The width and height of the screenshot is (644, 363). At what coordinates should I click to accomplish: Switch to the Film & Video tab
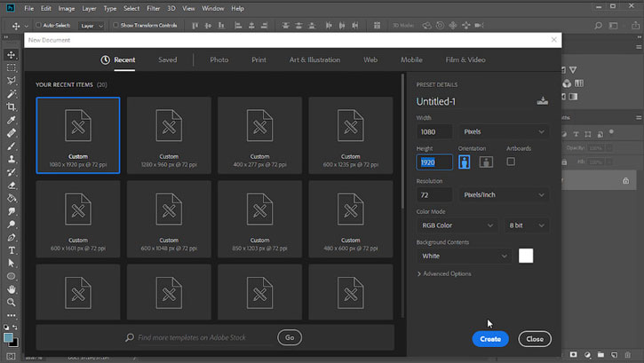(465, 59)
